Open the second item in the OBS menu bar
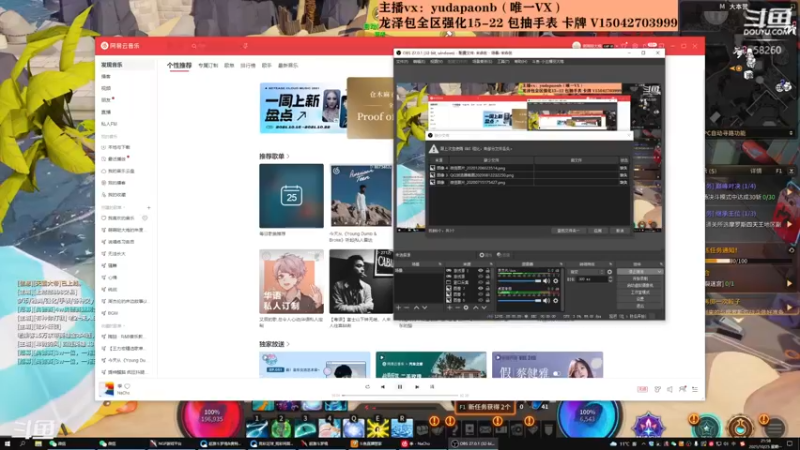 (x=419, y=61)
